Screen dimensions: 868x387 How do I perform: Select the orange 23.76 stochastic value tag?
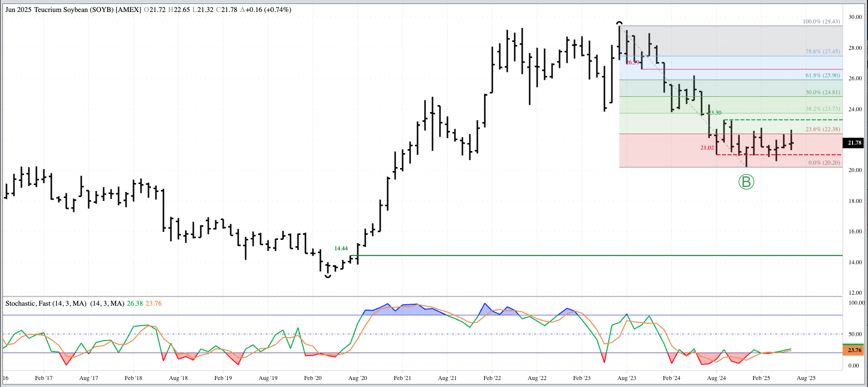(855, 350)
